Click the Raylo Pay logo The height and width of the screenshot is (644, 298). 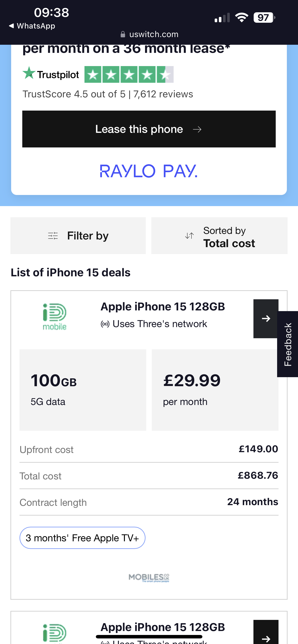click(149, 171)
